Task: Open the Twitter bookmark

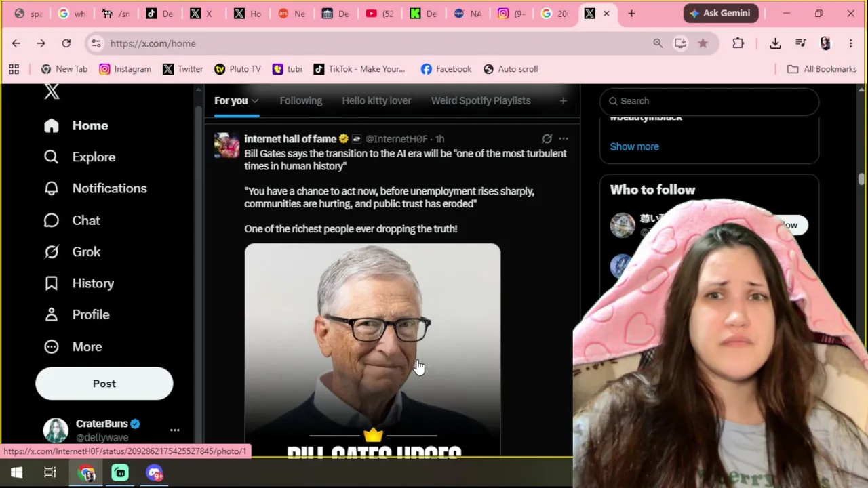Action: coord(182,69)
